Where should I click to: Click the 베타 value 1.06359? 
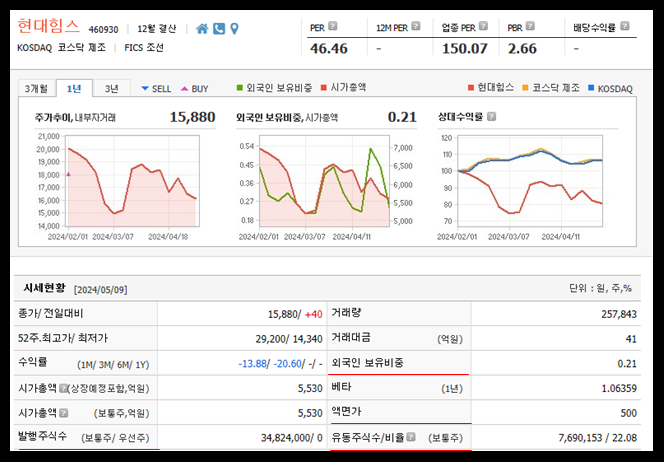coord(619,388)
